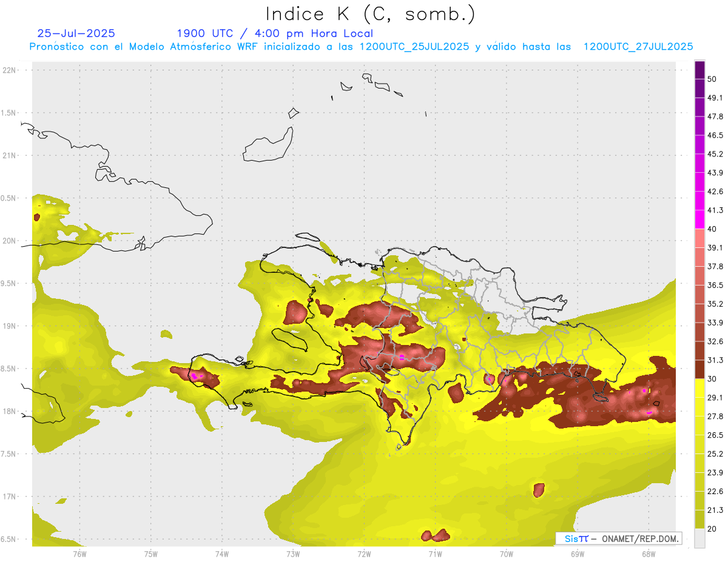Click the colorbar value 20
Viewport: 728px width, 562px height.
[712, 529]
